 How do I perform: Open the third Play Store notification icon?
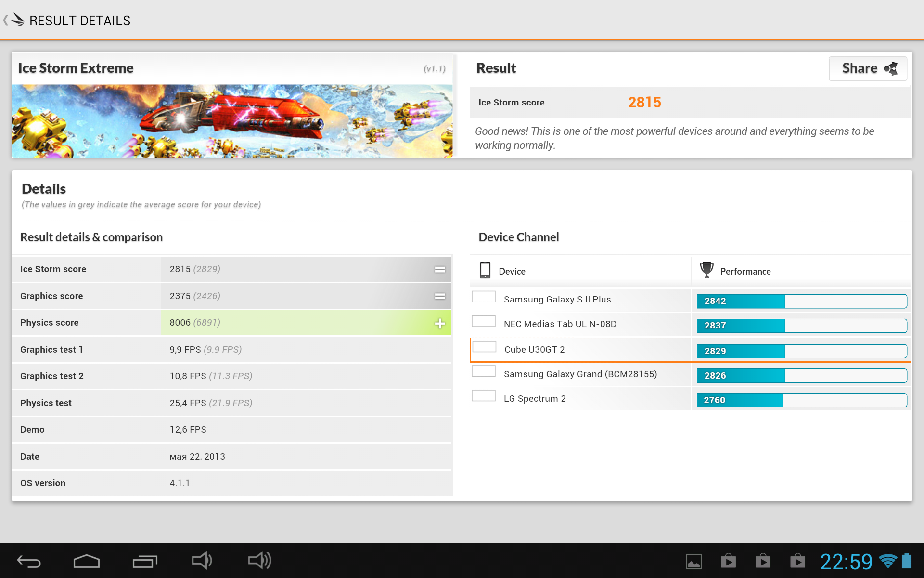798,561
